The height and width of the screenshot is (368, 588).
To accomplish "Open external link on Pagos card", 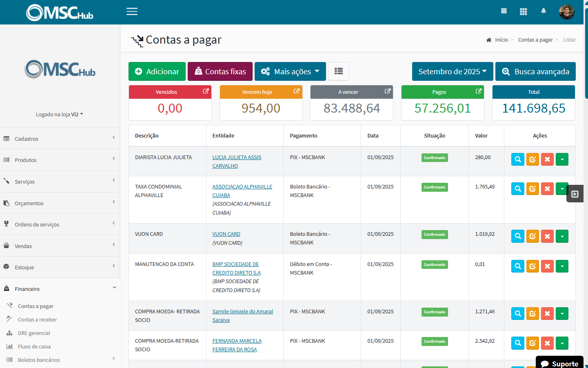I will pyautogui.click(x=477, y=92).
